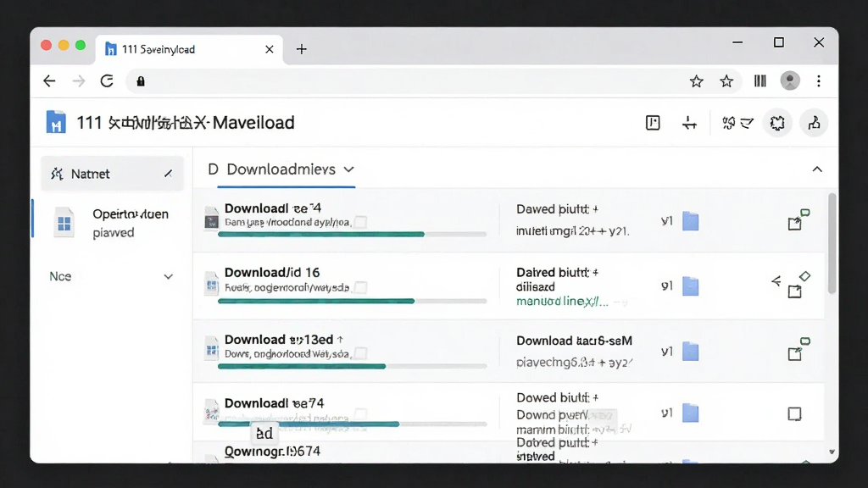This screenshot has width=868, height=488.
Task: Tick the checkbox in the 13ed download row
Action: pyautogui.click(x=360, y=353)
